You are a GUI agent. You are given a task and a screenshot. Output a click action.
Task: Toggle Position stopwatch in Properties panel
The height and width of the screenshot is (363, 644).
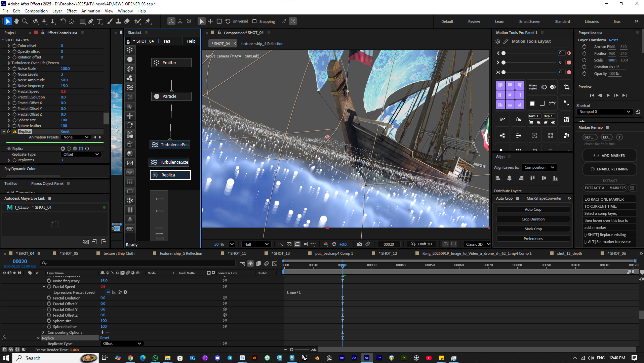[x=584, y=53]
